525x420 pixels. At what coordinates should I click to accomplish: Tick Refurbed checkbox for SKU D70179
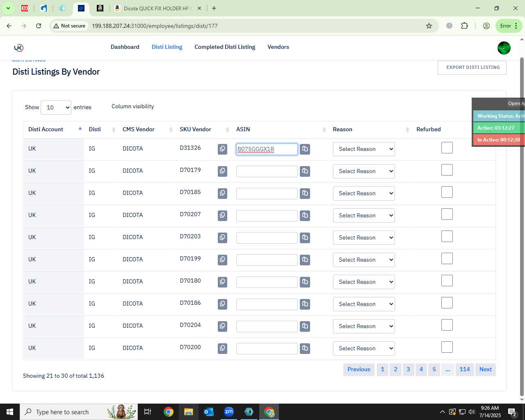(x=447, y=170)
